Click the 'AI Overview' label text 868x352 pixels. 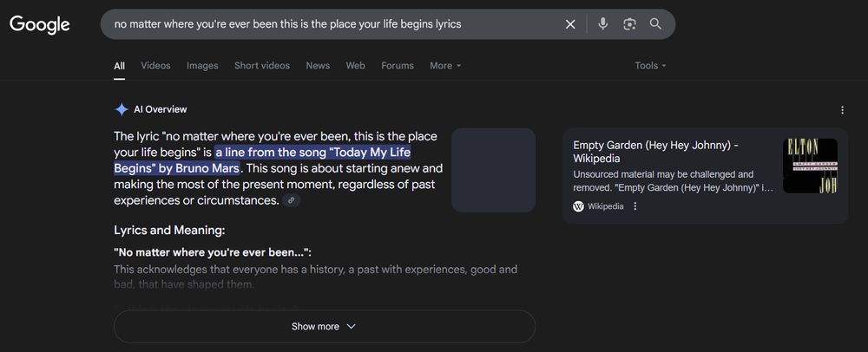pos(161,109)
